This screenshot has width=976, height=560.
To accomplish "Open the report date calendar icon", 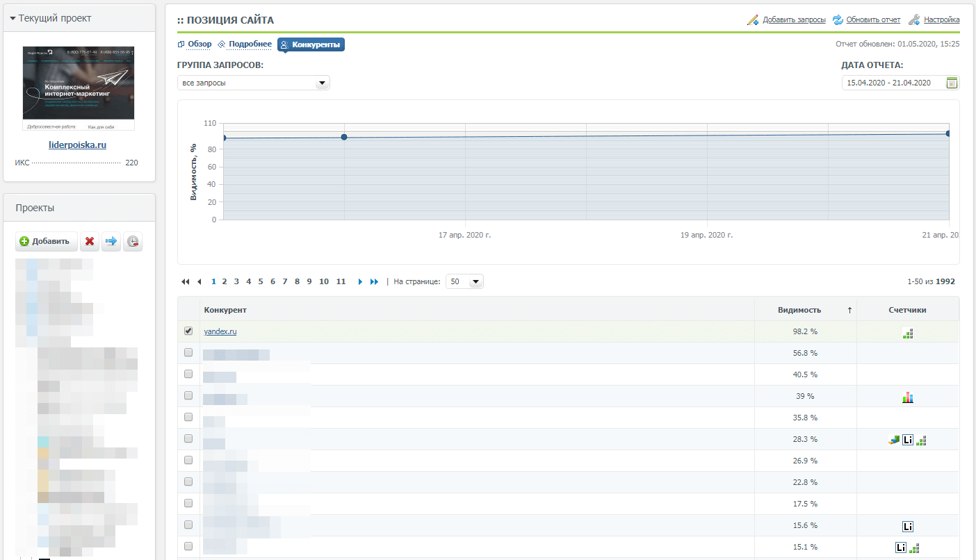I will click(952, 83).
